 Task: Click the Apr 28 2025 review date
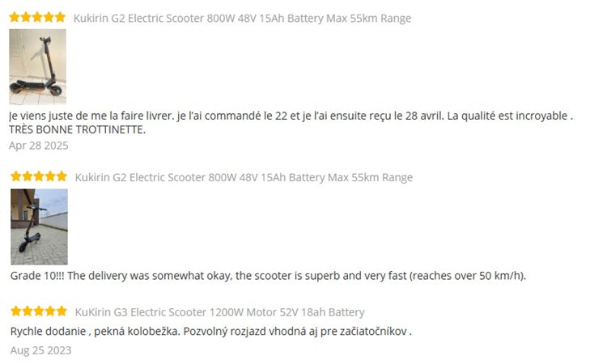tap(39, 146)
